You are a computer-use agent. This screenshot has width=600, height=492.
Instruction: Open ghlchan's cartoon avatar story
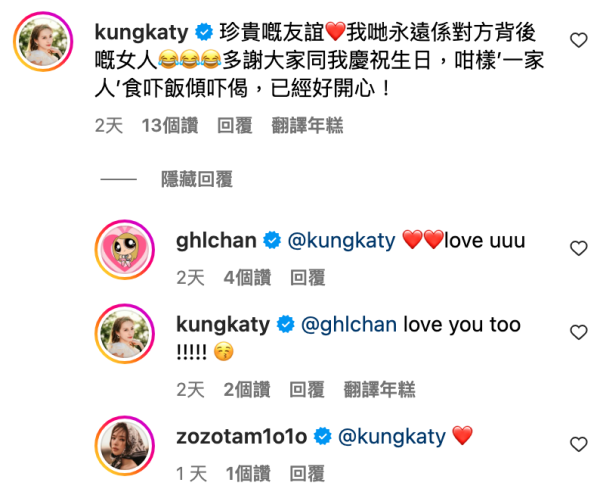tap(125, 249)
